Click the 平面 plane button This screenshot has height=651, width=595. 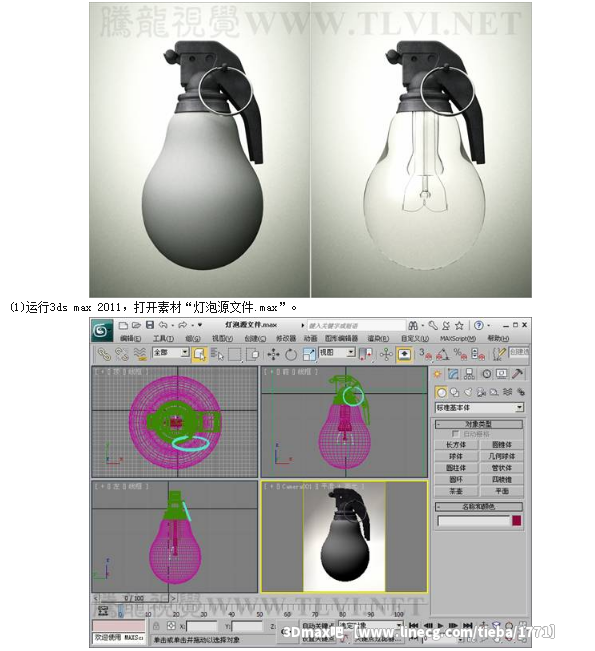[x=502, y=491]
